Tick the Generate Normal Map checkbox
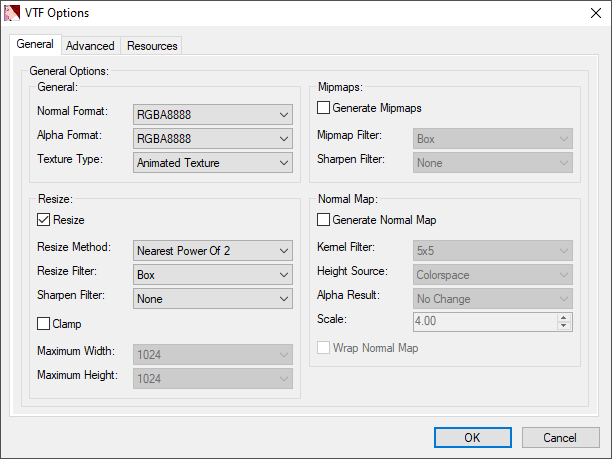This screenshot has height=459, width=612. (324, 220)
